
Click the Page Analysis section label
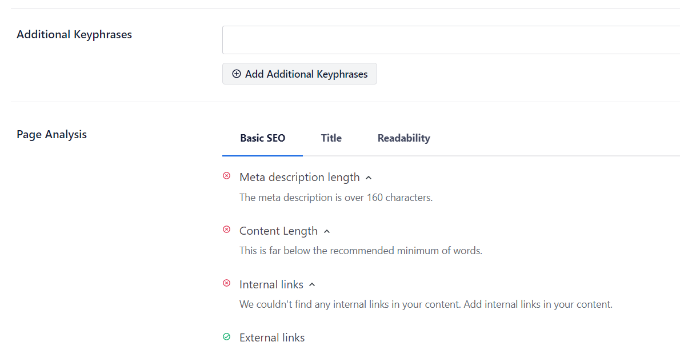pos(52,134)
